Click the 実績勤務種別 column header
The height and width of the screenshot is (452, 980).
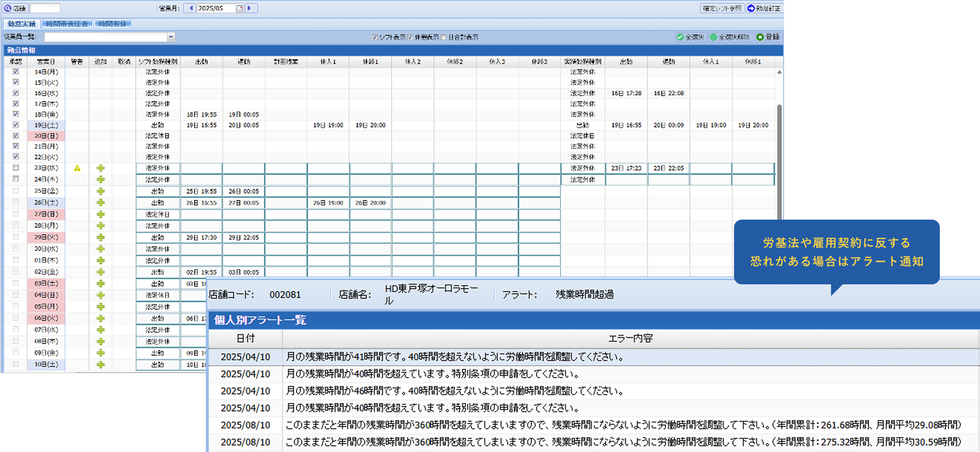click(583, 62)
